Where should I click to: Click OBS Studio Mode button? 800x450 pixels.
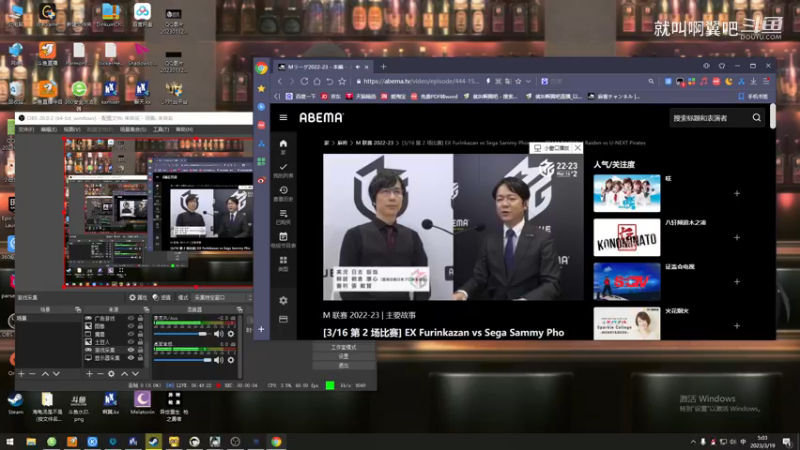coord(343,347)
